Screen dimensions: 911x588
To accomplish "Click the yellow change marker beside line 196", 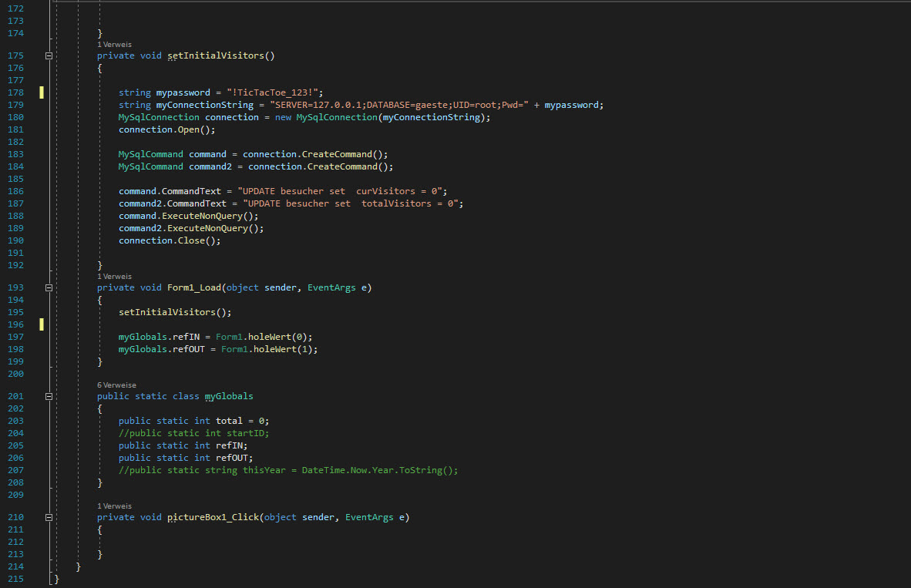I will [x=42, y=324].
